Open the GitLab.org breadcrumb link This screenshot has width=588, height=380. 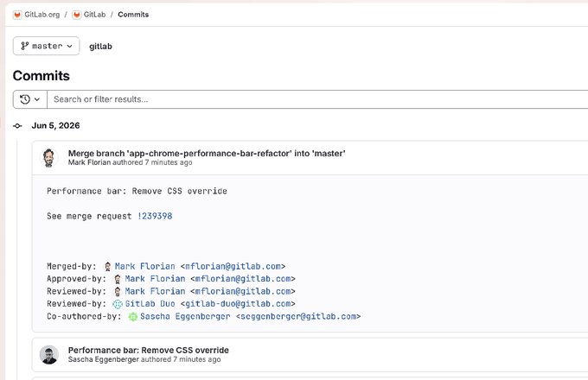(x=42, y=15)
